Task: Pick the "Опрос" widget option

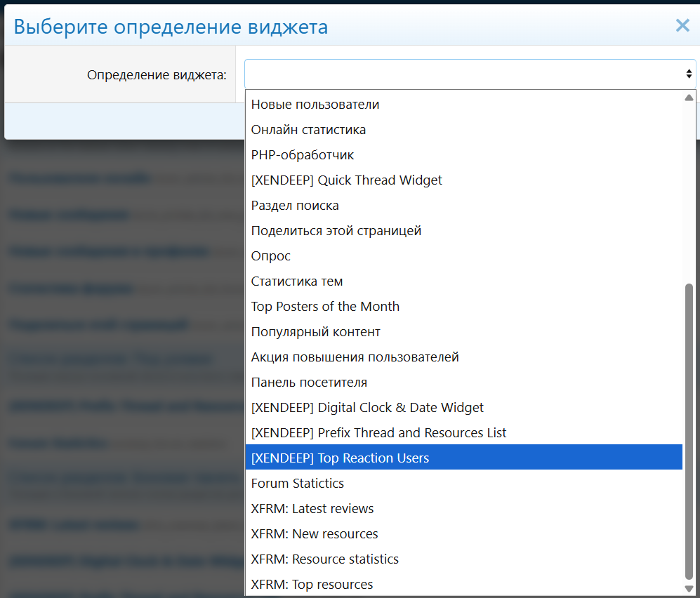Action: (271, 256)
